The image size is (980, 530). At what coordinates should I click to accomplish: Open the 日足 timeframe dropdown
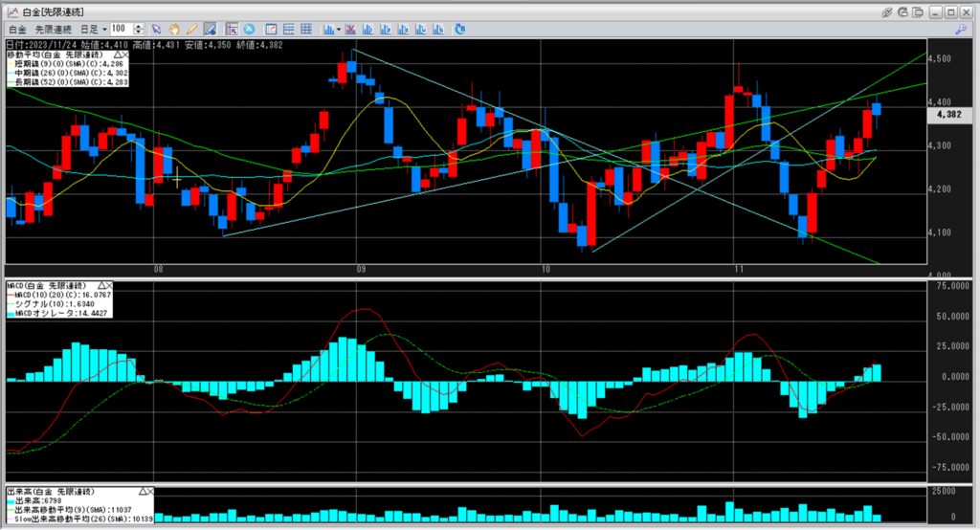tap(94, 30)
